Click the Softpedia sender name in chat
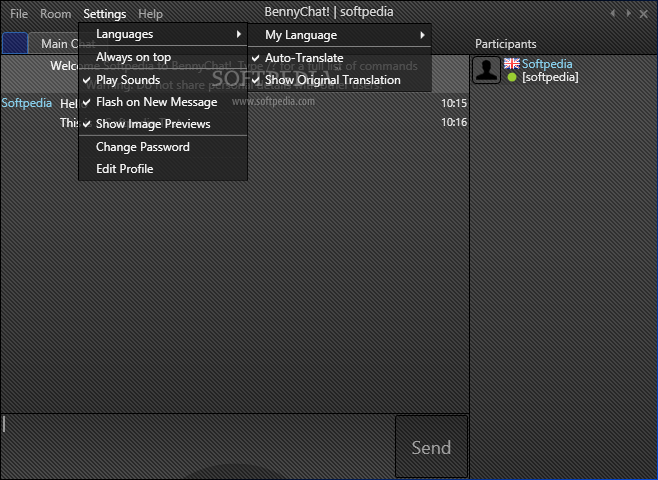Image resolution: width=658 pixels, height=480 pixels. coord(26,103)
